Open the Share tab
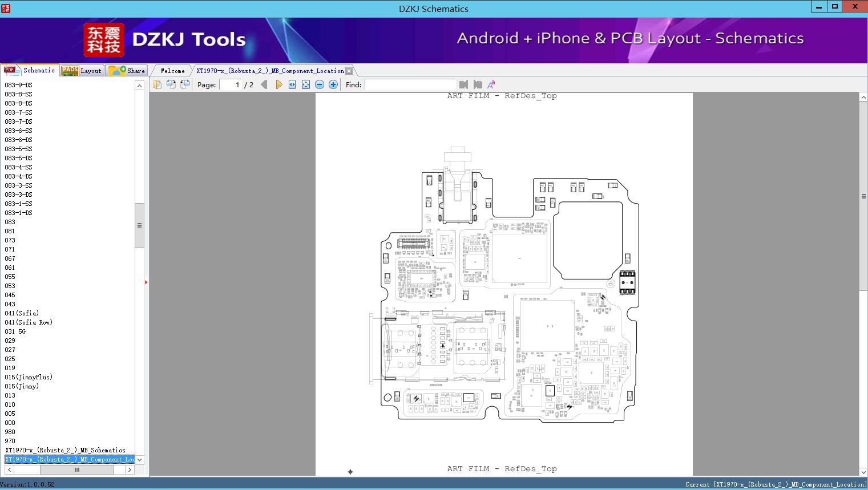This screenshot has height=490, width=868. 127,70
